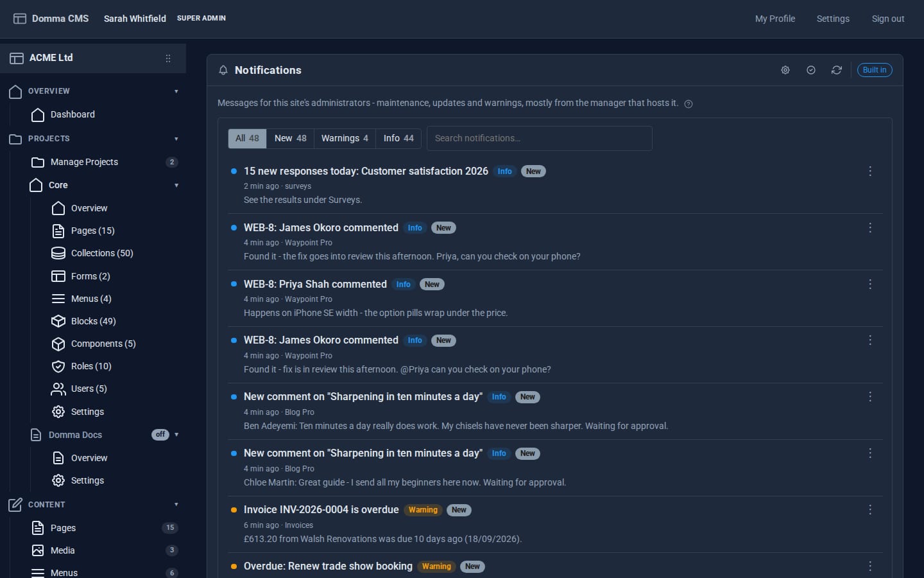Image resolution: width=924 pixels, height=578 pixels.
Task: Open the ACME Ltd drag handle menu
Action: [168, 58]
